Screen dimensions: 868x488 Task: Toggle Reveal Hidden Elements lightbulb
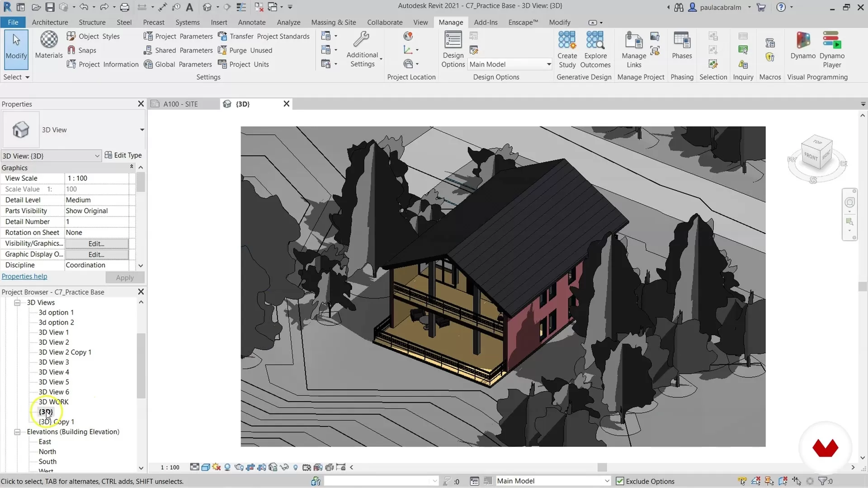(x=296, y=467)
